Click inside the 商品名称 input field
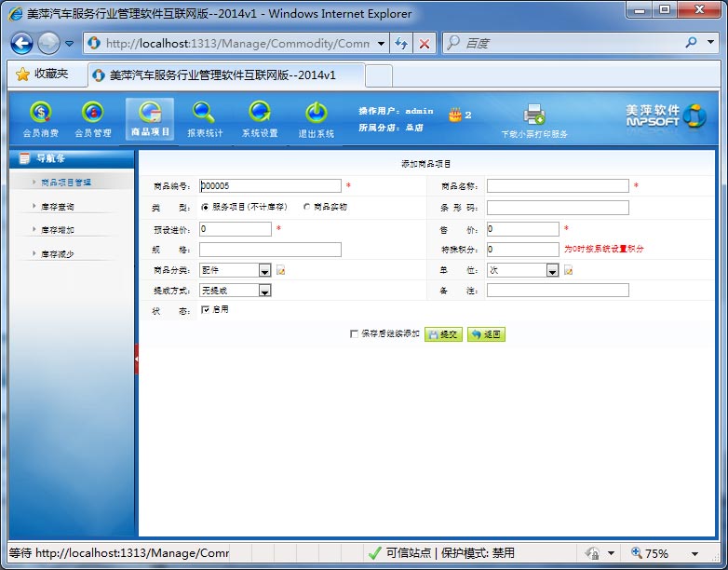The height and width of the screenshot is (570, 728). pyautogui.click(x=557, y=186)
